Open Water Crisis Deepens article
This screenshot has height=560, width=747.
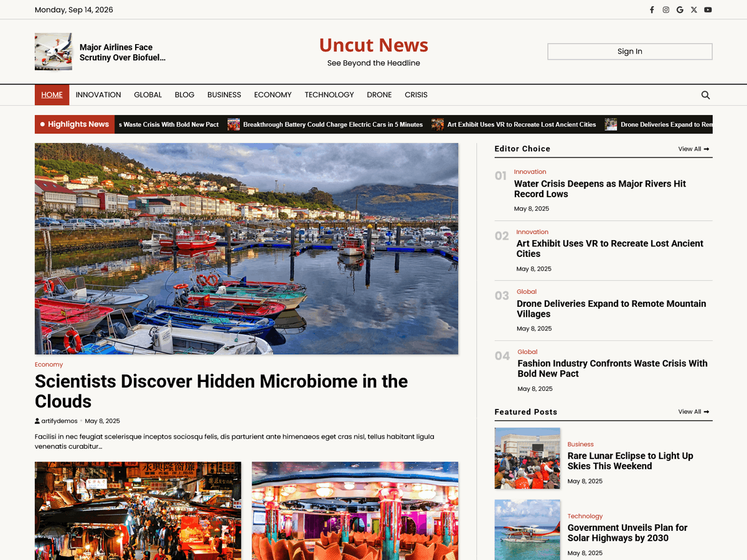click(600, 189)
